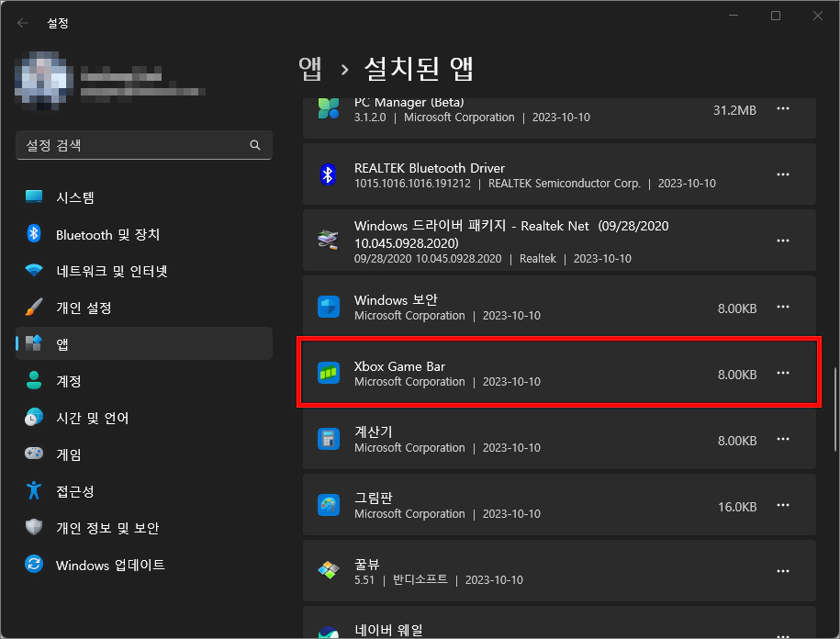Open the 계정 category

(143, 381)
